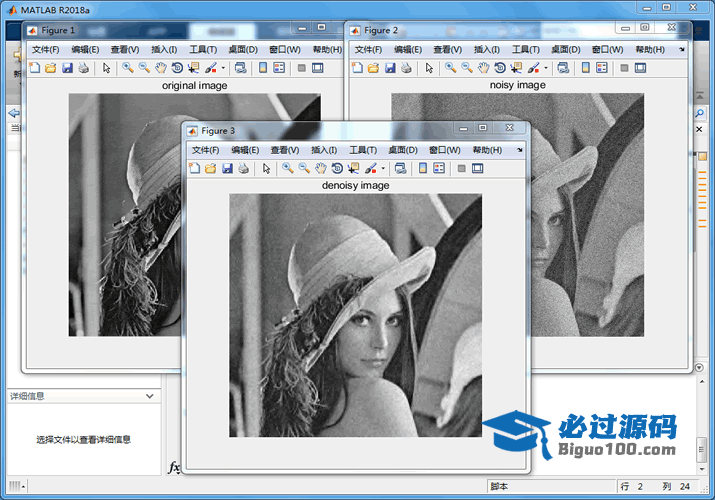Print figure icon in Figure 1
The height and width of the screenshot is (500, 715).
point(83,68)
